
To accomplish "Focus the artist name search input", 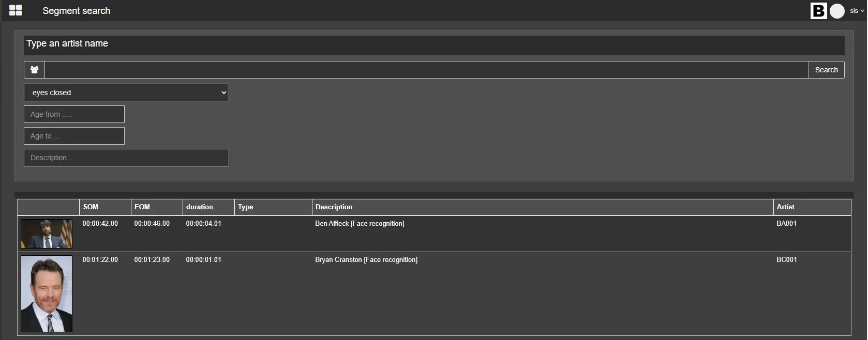I will [426, 70].
